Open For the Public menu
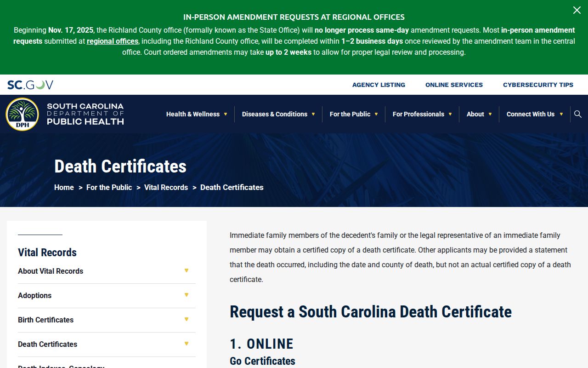 pos(350,114)
